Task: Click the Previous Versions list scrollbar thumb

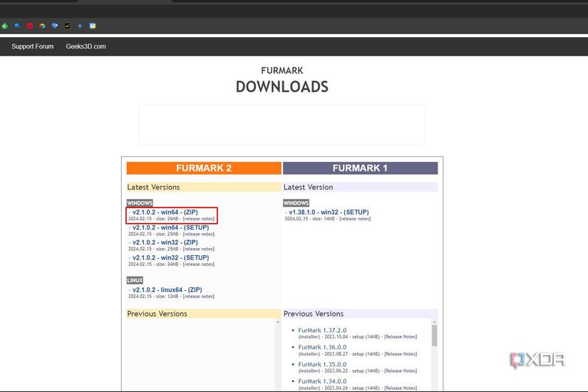Action: point(434,335)
